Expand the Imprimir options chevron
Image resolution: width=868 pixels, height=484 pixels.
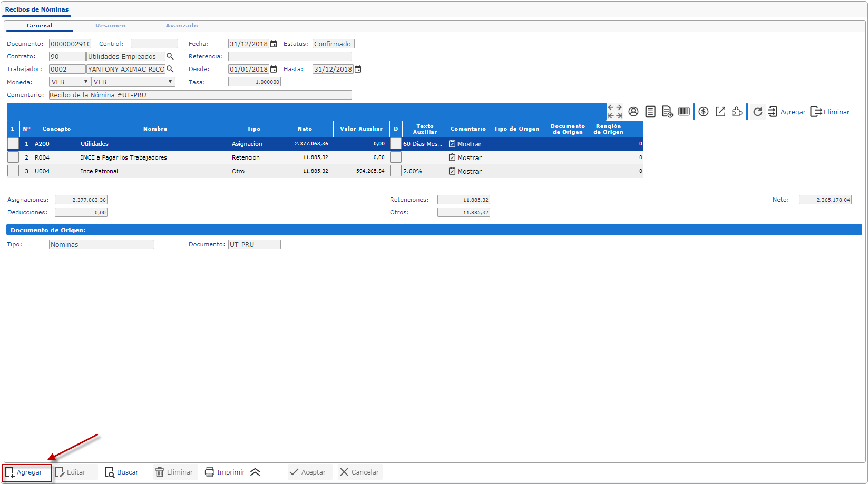click(255, 472)
